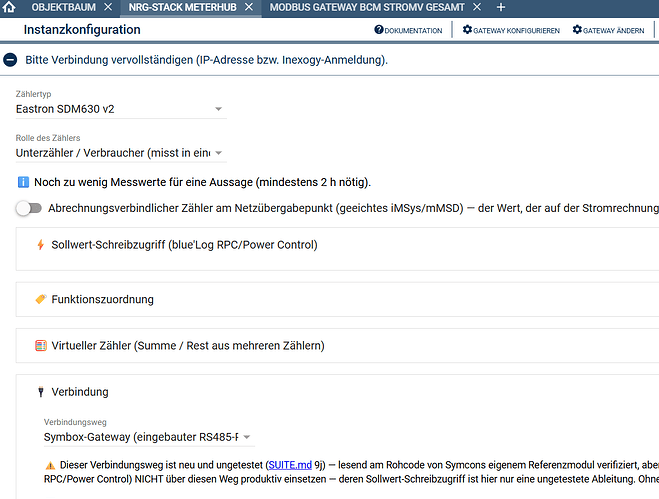Close the NRG-STACK METERHUB tab
This screenshot has width=659, height=499.
tap(249, 7)
